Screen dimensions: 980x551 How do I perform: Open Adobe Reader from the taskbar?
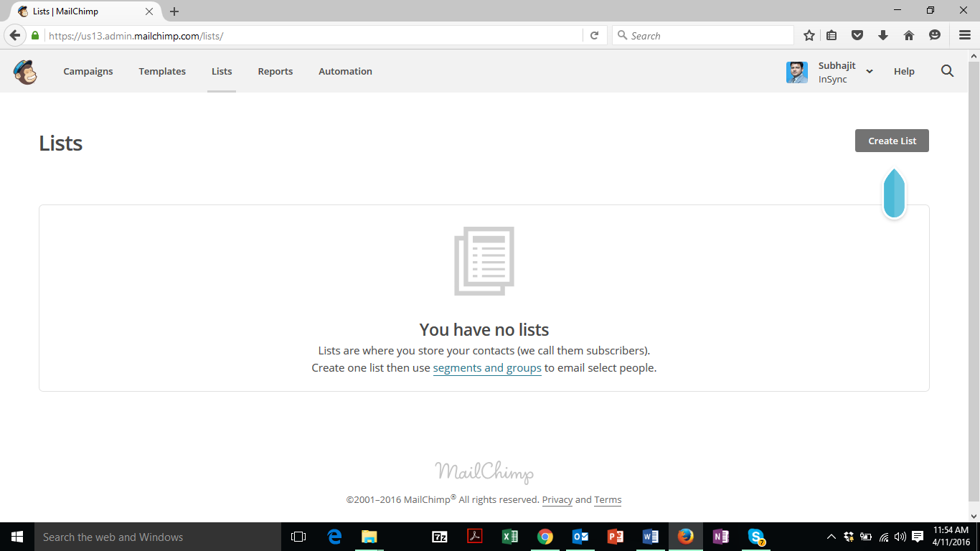coord(475,537)
